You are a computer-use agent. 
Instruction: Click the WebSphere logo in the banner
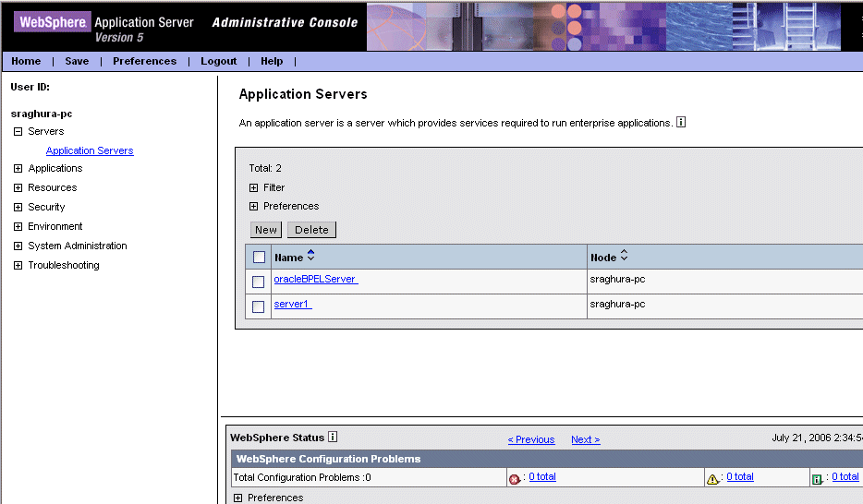tap(53, 21)
